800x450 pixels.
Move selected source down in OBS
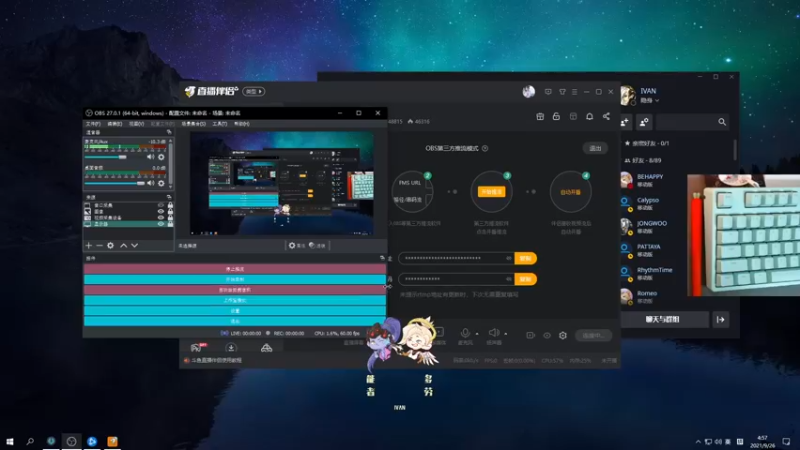click(x=135, y=245)
